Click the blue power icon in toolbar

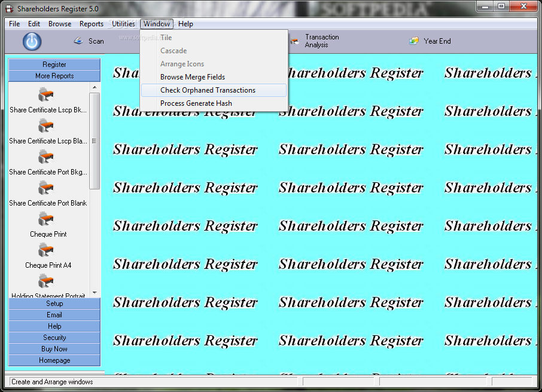tap(32, 41)
